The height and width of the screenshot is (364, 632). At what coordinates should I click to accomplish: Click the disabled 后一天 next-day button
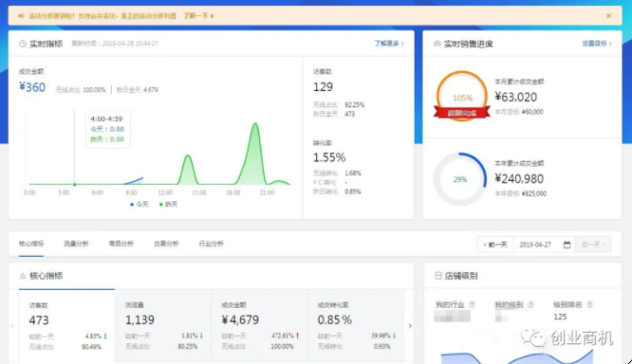[593, 245]
